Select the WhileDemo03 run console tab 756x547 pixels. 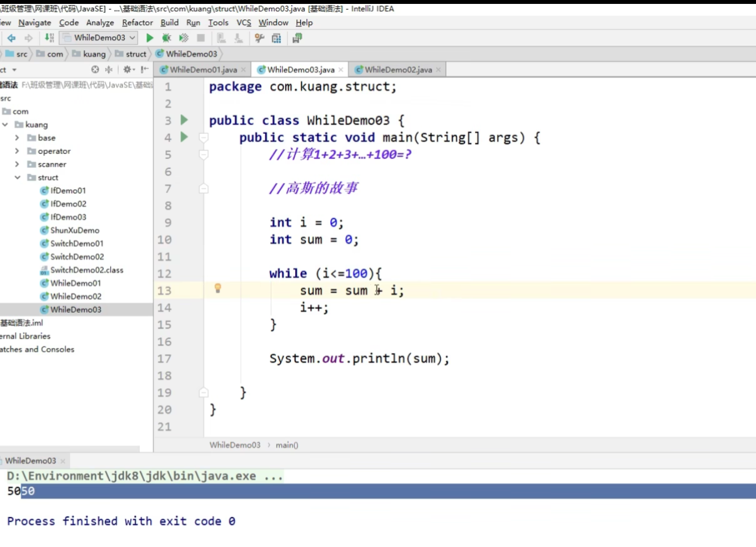pos(31,461)
